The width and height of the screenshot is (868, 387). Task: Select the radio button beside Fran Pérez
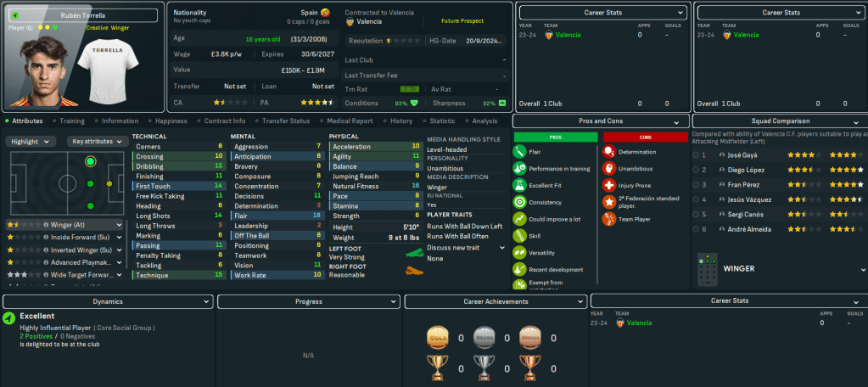click(x=697, y=183)
